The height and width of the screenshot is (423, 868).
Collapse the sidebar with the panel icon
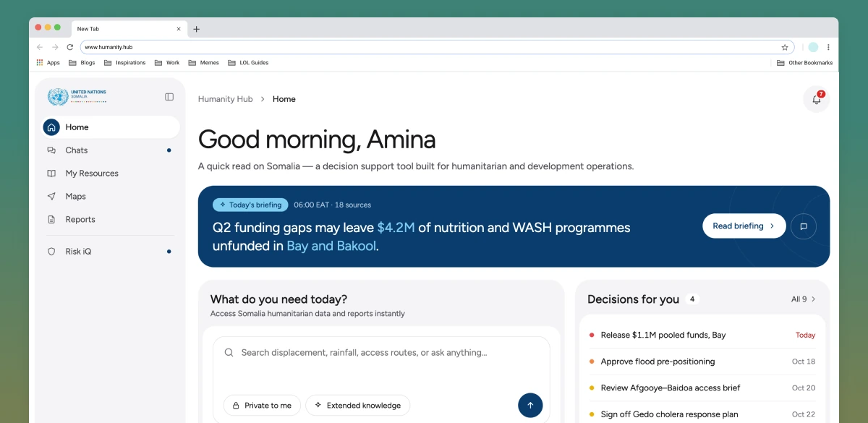point(169,97)
